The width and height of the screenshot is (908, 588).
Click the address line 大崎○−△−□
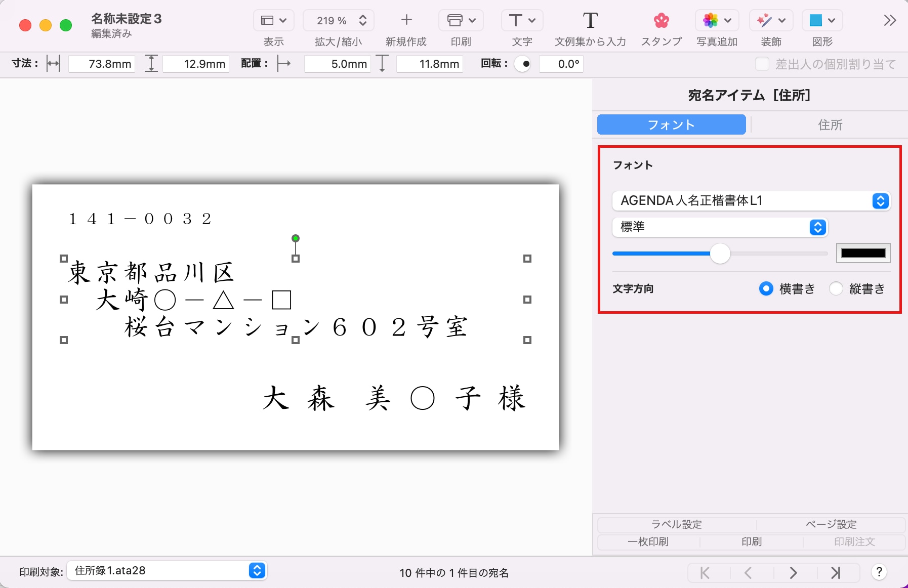(x=194, y=300)
